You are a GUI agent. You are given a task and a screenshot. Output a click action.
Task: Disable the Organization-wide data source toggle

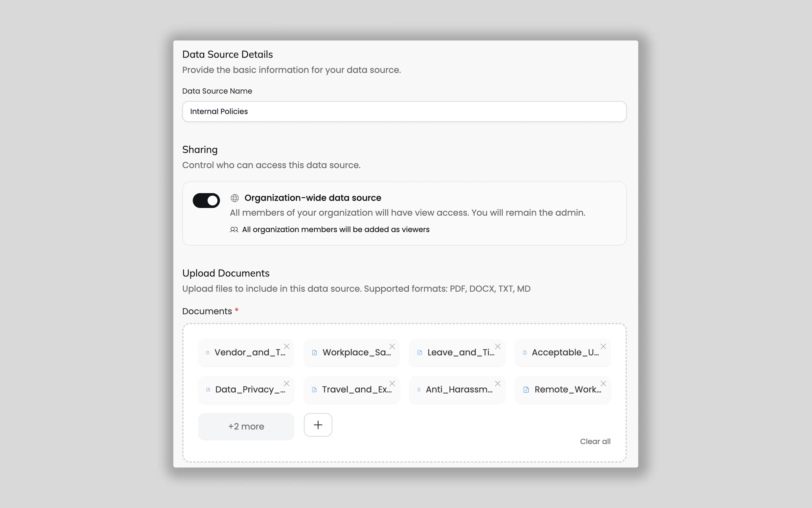(206, 200)
